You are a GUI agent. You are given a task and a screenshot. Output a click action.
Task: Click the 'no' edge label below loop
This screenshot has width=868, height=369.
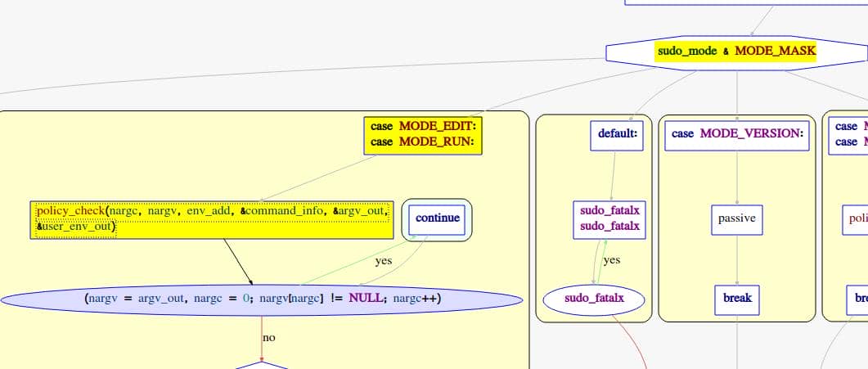tap(268, 337)
